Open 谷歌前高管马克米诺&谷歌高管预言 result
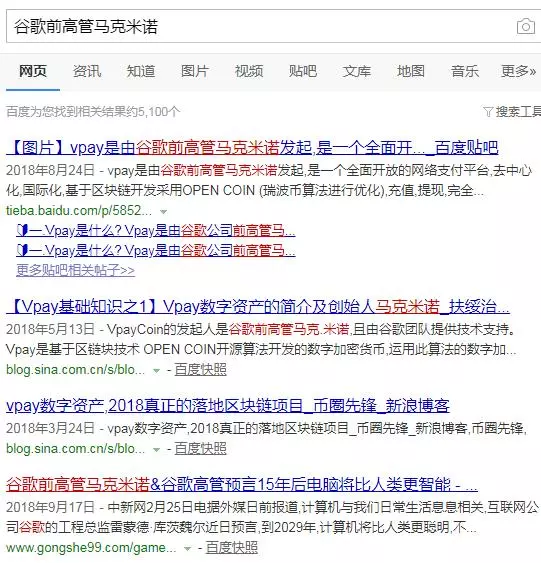This screenshot has height=563, width=541. pos(242,485)
